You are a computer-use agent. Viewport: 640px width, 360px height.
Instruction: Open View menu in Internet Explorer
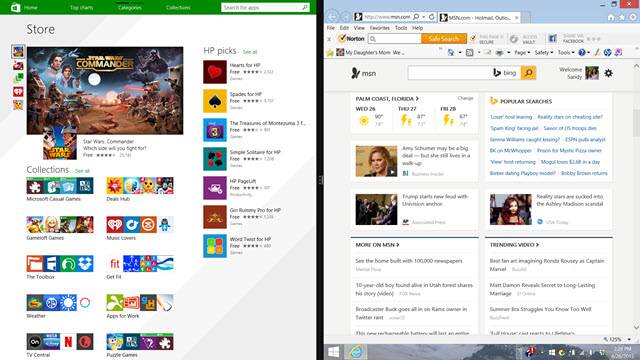click(x=359, y=28)
